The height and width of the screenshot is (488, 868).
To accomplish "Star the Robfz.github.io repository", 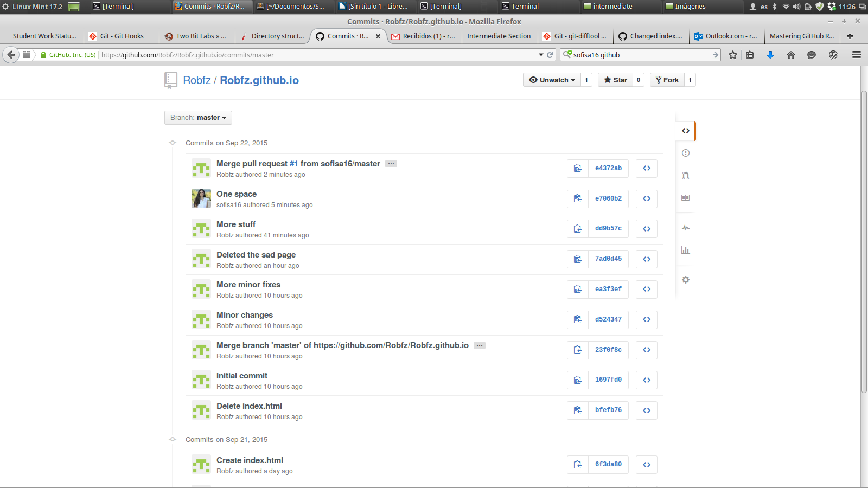I will (615, 80).
